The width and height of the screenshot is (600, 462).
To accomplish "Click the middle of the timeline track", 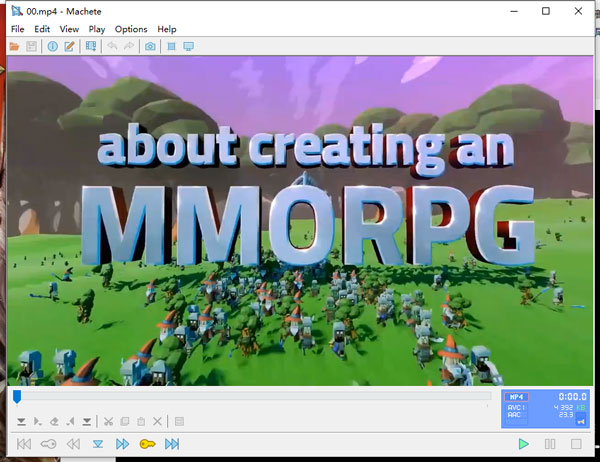I will (x=253, y=396).
